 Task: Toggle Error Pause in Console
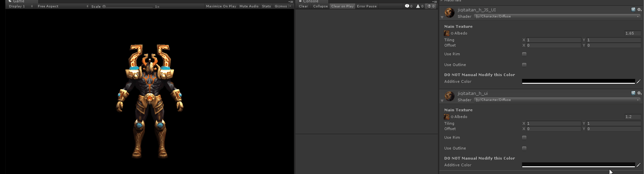click(367, 6)
